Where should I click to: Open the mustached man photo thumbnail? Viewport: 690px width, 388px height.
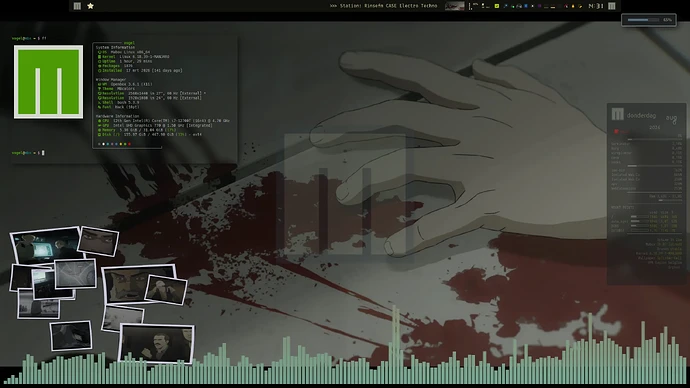coord(156,344)
